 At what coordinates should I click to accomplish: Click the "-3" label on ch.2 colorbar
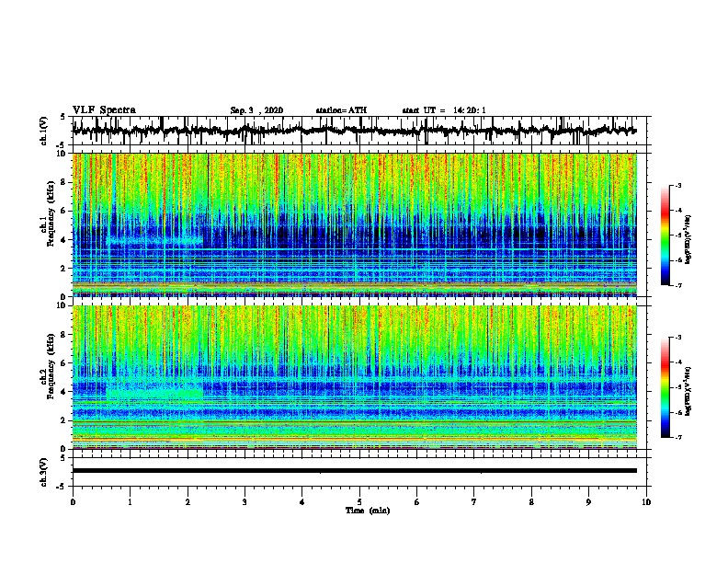point(677,338)
